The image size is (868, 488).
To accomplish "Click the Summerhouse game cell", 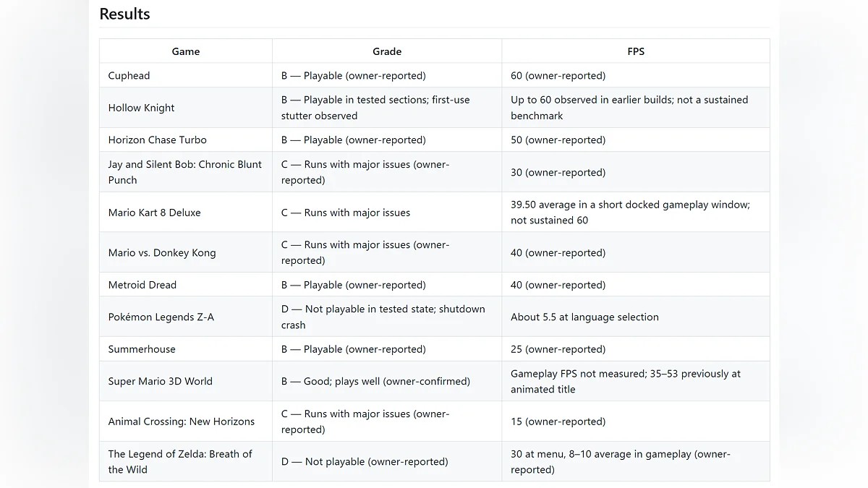I will pyautogui.click(x=186, y=349).
